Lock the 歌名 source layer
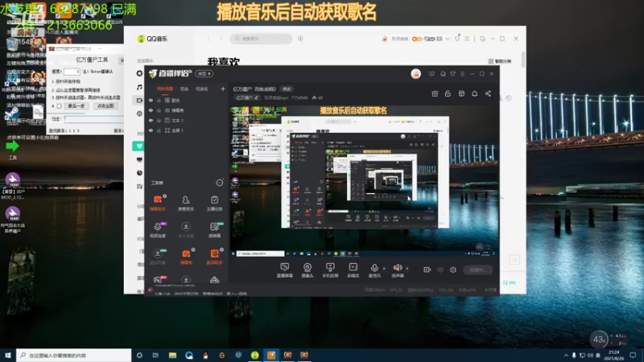This screenshot has width=644, height=362. tap(159, 100)
